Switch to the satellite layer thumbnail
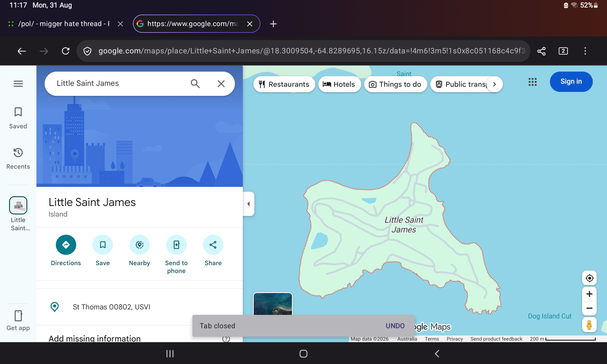 click(x=273, y=304)
